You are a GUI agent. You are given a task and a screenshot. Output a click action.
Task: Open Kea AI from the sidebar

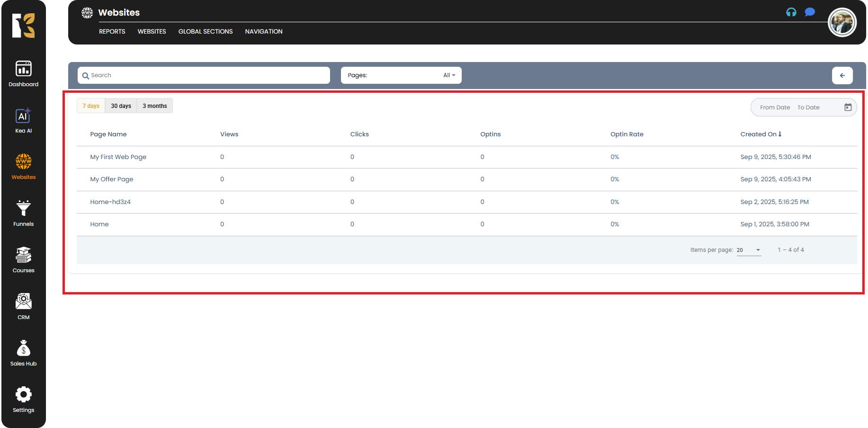23,116
